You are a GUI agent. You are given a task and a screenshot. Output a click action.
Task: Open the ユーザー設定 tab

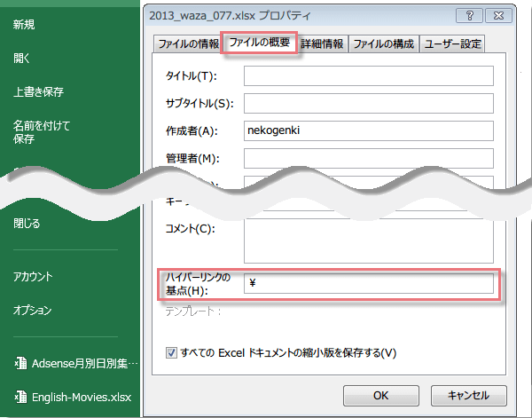[452, 43]
